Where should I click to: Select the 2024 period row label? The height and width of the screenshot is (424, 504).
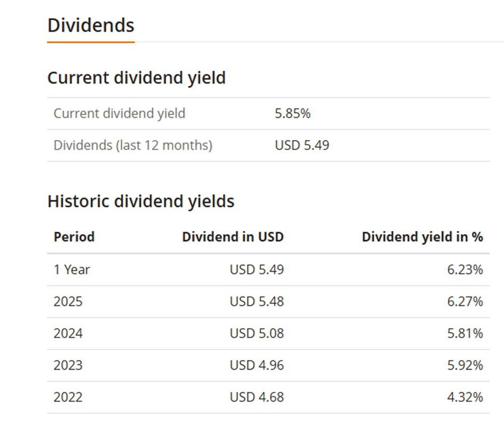tap(68, 334)
